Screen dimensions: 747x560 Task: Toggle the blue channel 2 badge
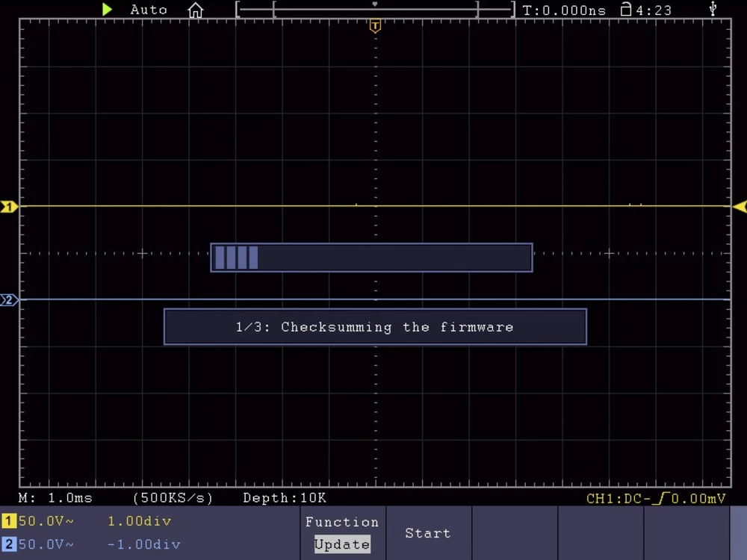9,544
